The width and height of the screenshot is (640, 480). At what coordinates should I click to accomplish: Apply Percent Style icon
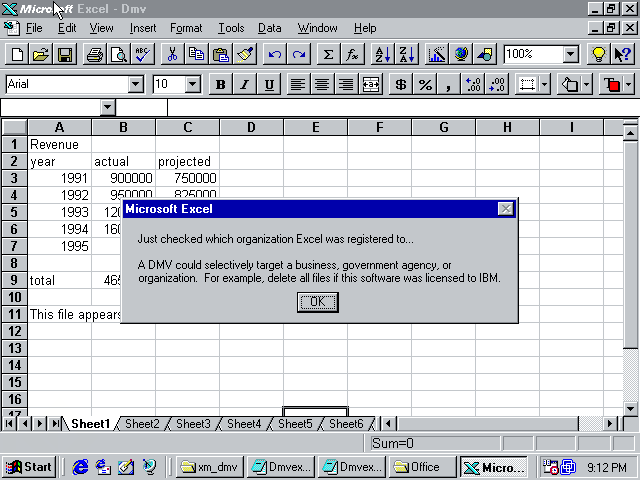coord(425,84)
